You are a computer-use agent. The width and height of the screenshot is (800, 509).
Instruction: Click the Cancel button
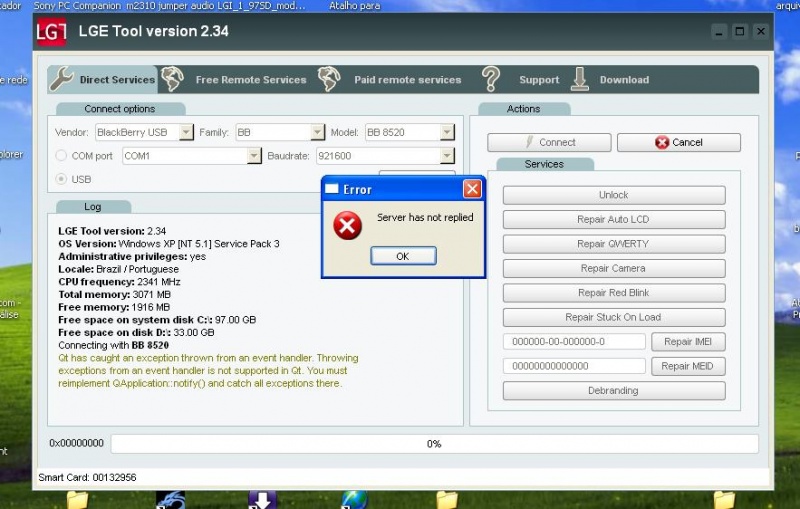point(679,142)
